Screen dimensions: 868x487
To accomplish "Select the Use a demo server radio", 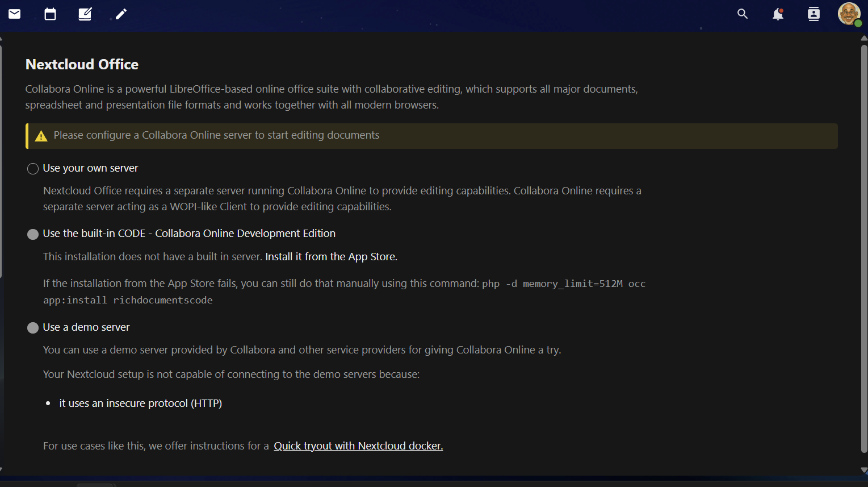I will 33,328.
